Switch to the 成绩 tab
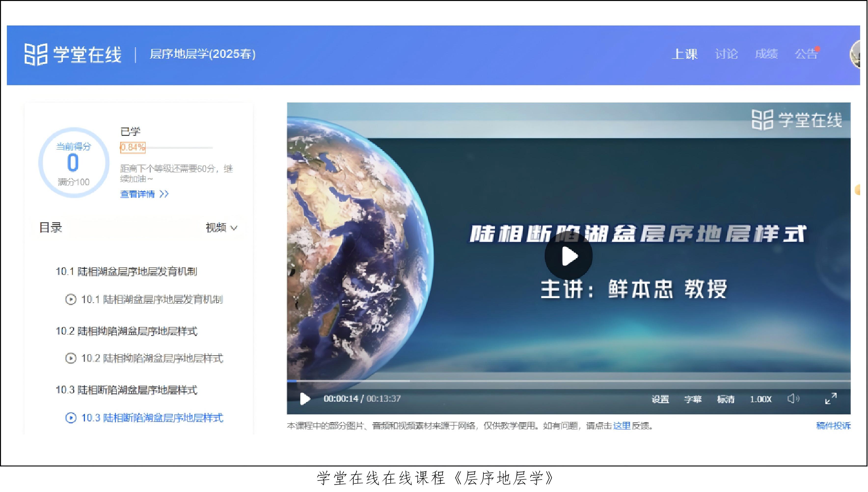Image resolution: width=868 pixels, height=492 pixels. tap(766, 54)
